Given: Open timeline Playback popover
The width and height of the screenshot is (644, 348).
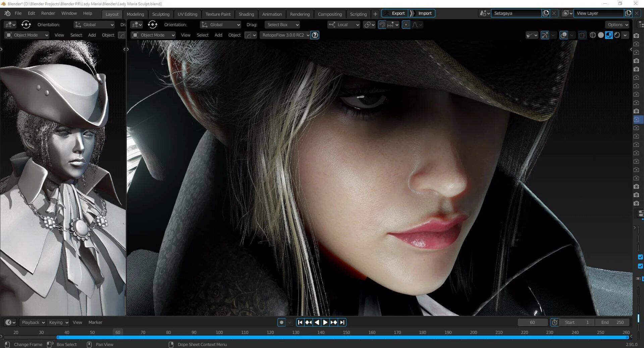Looking at the screenshot, I should [33, 322].
